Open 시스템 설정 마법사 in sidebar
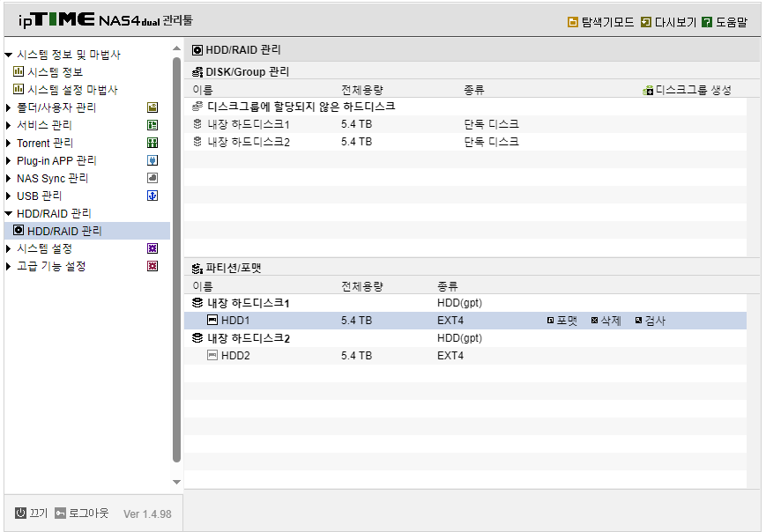This screenshot has width=766, height=532. coord(73,89)
